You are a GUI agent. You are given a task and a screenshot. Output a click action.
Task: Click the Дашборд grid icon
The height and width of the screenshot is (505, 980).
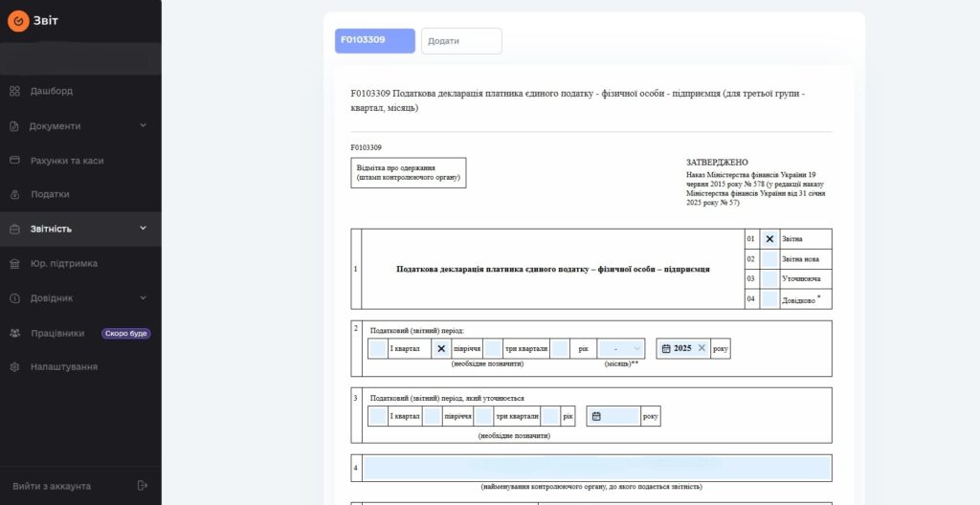[15, 91]
